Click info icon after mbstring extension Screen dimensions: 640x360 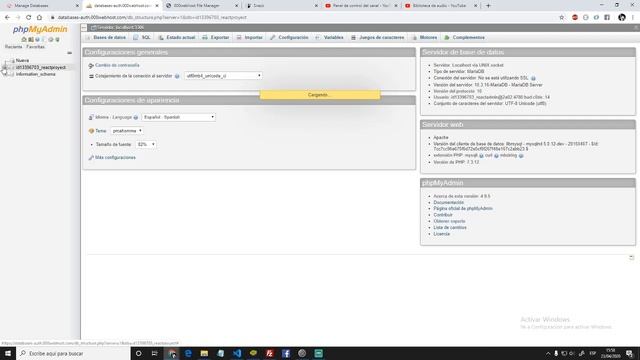pyautogui.click(x=521, y=156)
